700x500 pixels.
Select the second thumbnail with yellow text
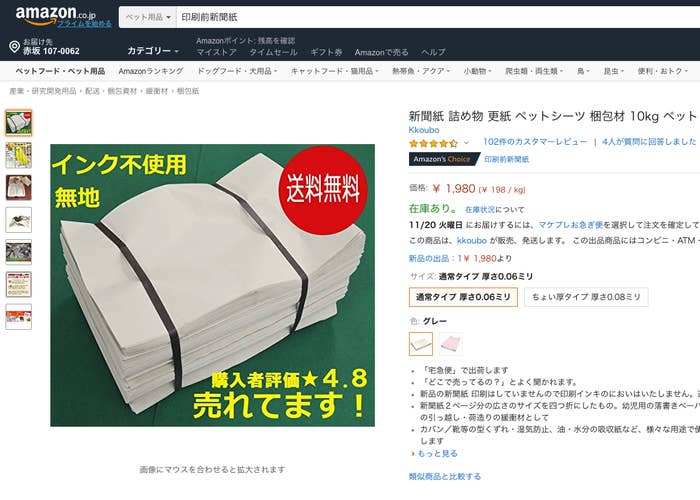point(19,155)
